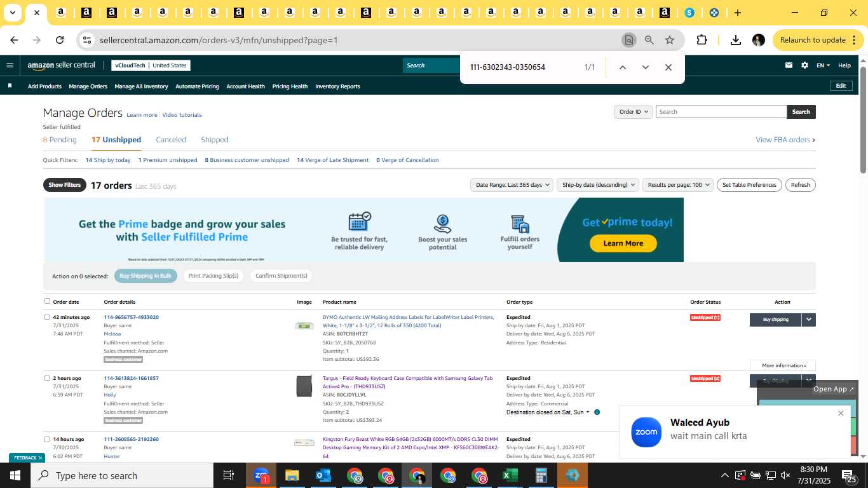Refresh the orders list
Screen dimensions: 868x488
801,185
